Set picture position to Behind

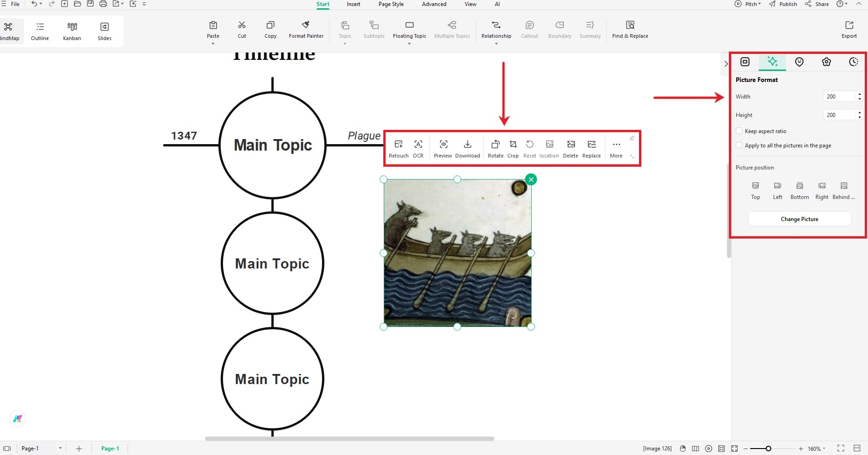pyautogui.click(x=844, y=191)
